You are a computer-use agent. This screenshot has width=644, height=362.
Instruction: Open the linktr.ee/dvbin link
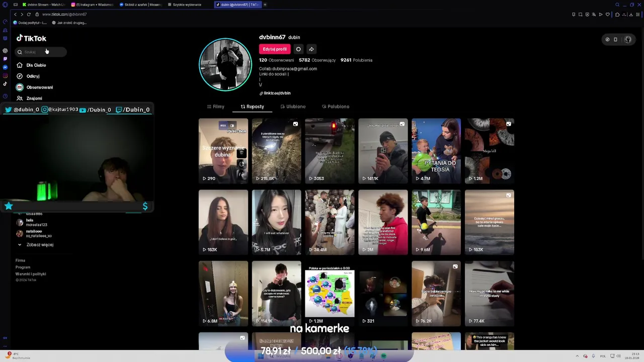[275, 93]
